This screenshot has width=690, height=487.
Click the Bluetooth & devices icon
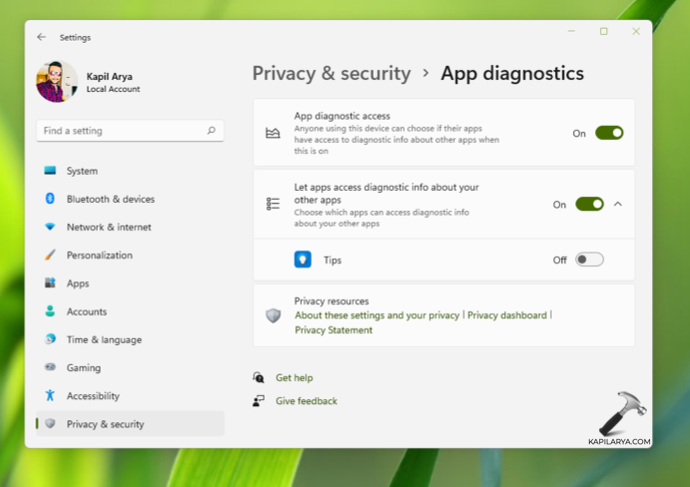click(50, 199)
